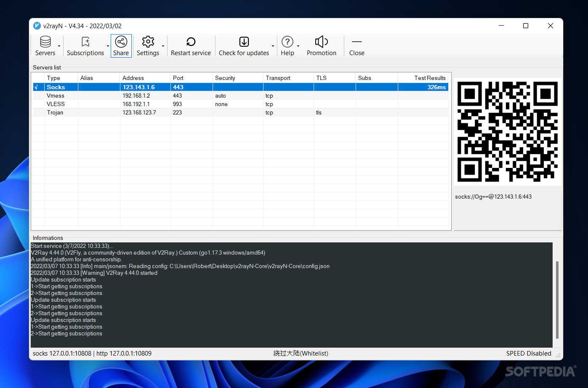Click Check for updates button
The width and height of the screenshot is (588, 388).
[x=244, y=46]
